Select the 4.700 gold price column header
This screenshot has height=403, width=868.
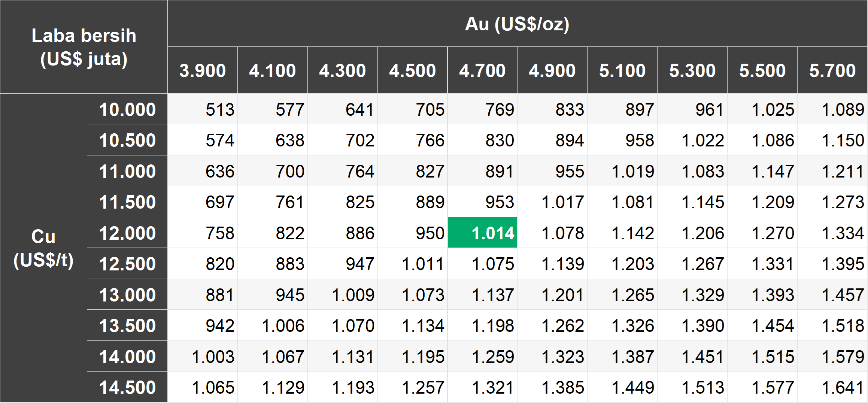(482, 70)
